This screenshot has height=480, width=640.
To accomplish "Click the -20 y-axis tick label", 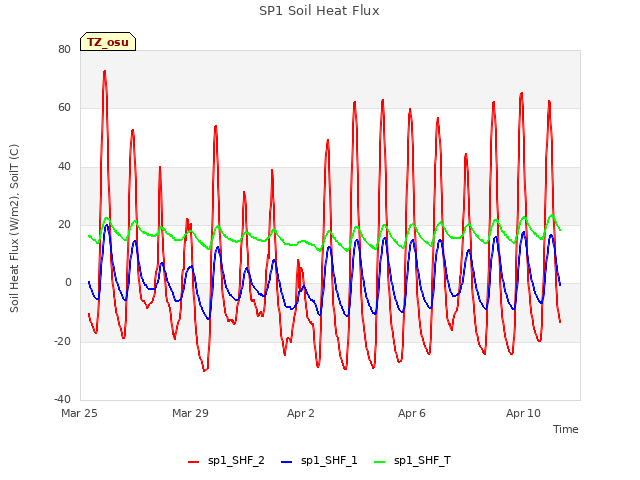I will (62, 341).
